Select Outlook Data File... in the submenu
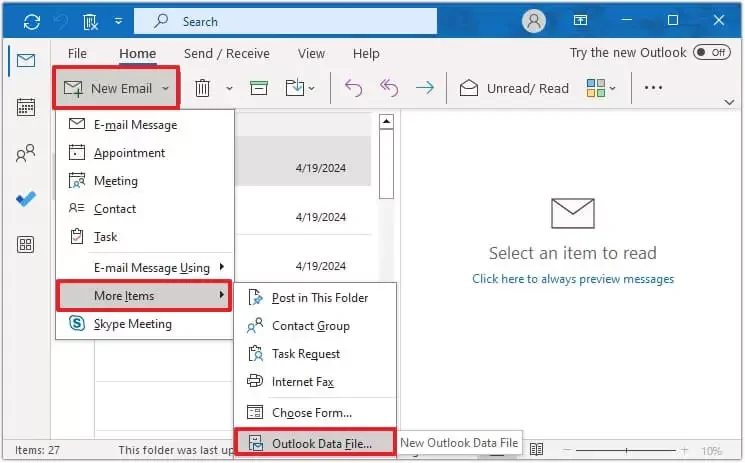 pos(315,444)
